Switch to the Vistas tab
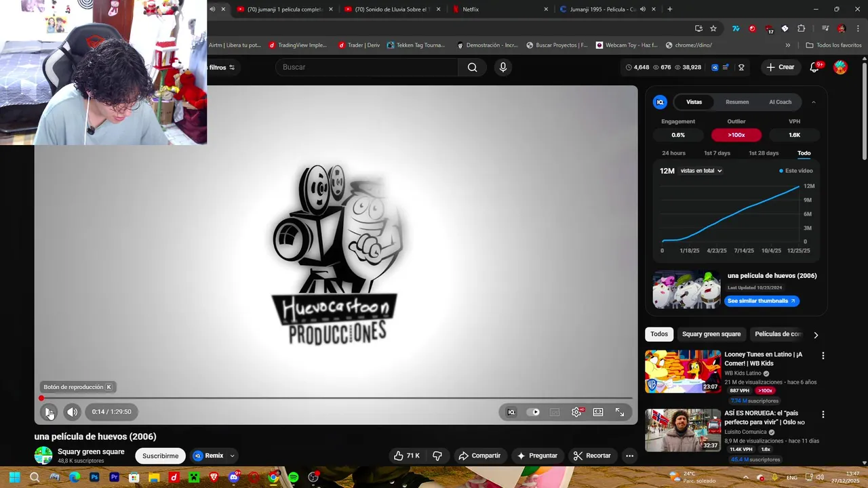 coord(694,102)
